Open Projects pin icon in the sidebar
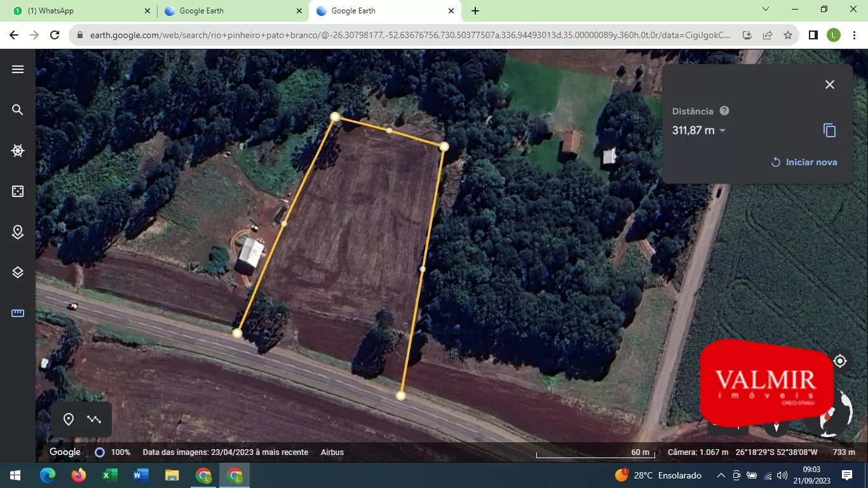Image resolution: width=868 pixels, height=488 pixels. 18,232
